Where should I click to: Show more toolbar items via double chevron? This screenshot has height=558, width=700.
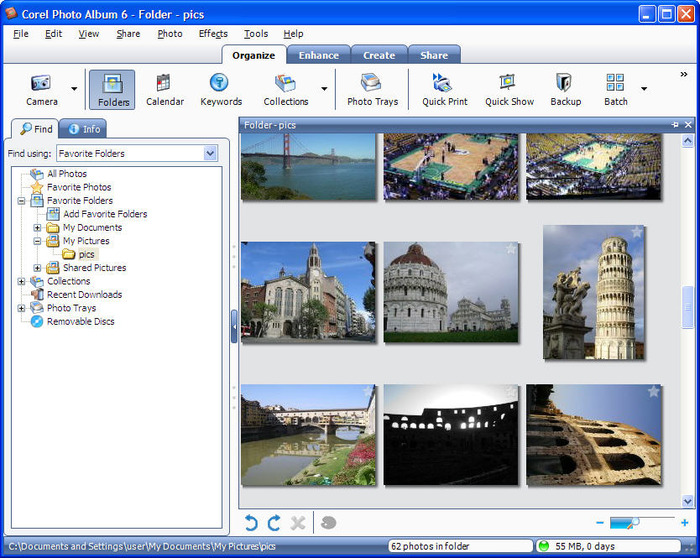point(683,75)
